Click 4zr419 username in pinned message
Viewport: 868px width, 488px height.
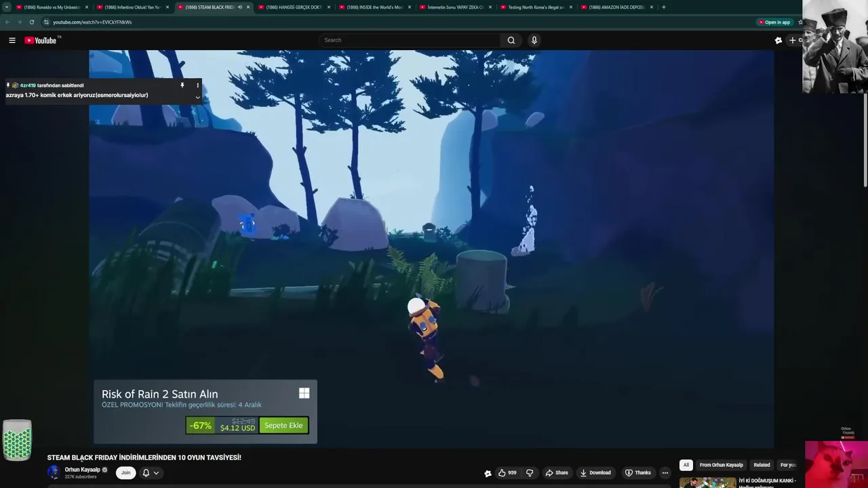pos(28,85)
